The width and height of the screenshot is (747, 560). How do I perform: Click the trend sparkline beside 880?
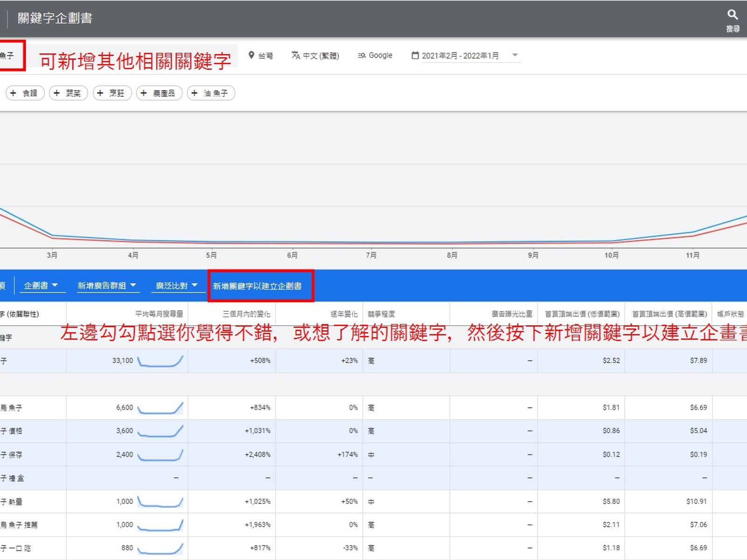click(160, 548)
